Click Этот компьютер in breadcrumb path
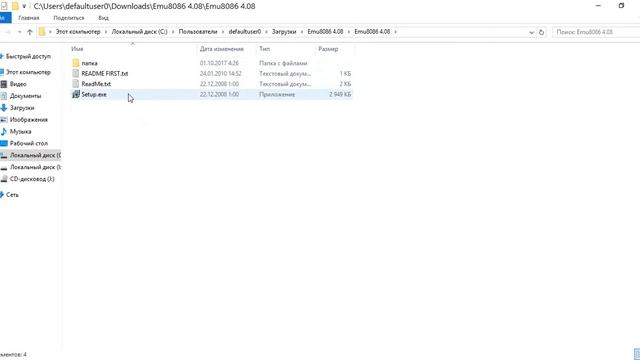 coord(78,31)
